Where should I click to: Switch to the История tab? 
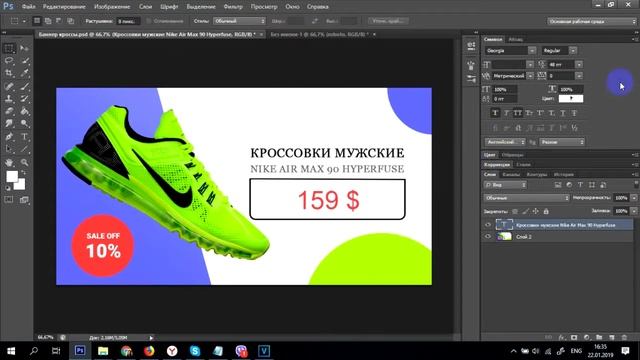tap(564, 174)
